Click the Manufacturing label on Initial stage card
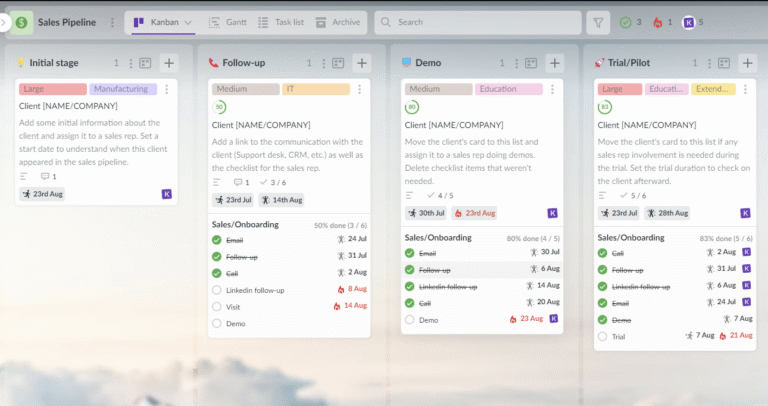768x406 pixels. click(x=123, y=89)
